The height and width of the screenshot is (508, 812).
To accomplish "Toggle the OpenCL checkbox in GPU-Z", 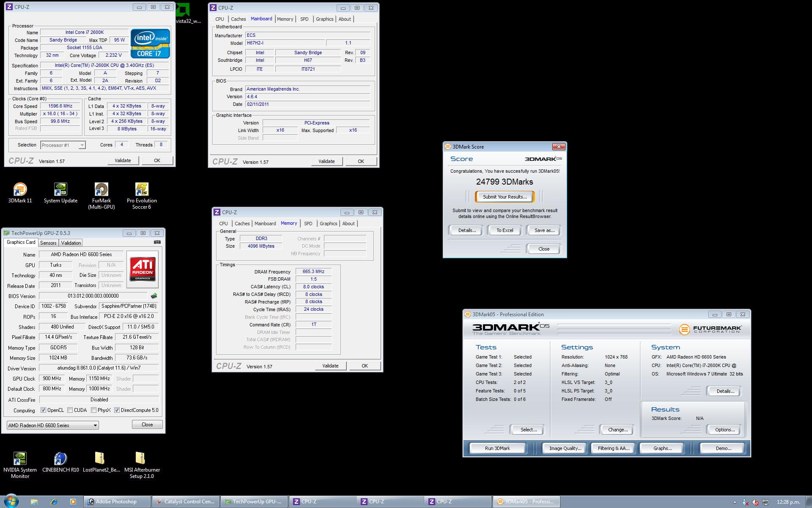I will [x=43, y=410].
